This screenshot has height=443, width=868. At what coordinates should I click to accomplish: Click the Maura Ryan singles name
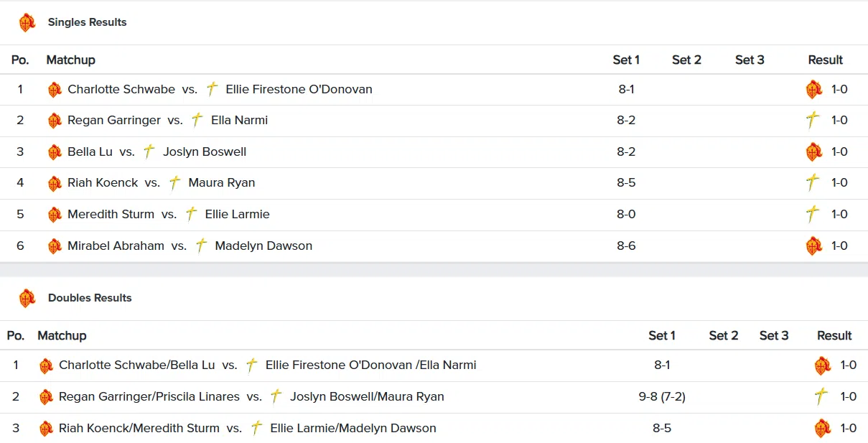pyautogui.click(x=221, y=183)
